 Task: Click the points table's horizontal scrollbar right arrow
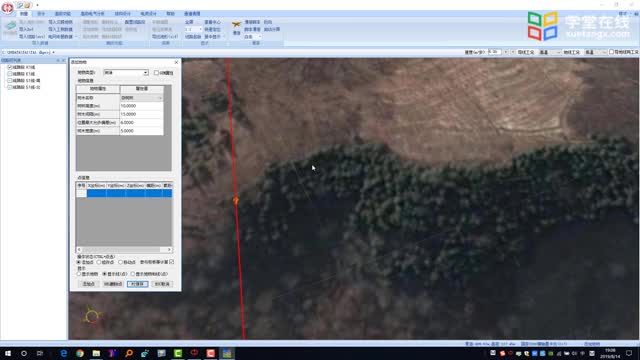click(169, 249)
